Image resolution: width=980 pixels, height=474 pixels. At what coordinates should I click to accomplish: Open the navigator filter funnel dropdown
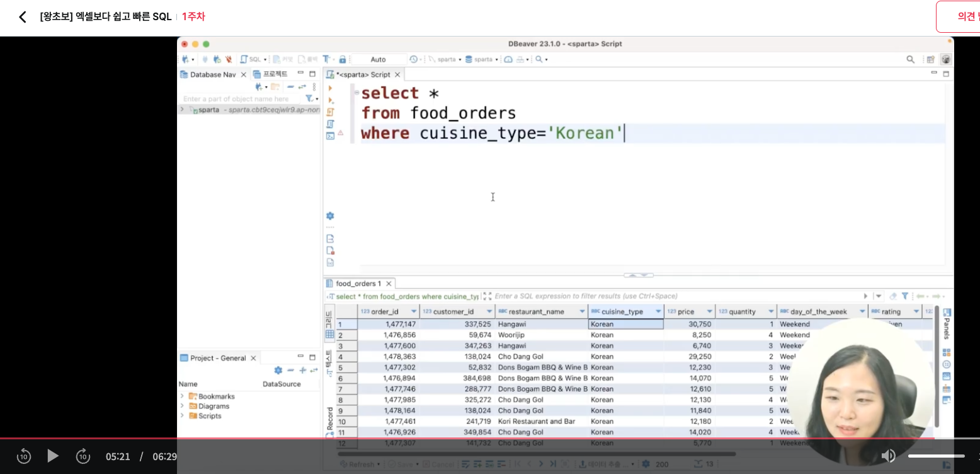pyautogui.click(x=312, y=99)
